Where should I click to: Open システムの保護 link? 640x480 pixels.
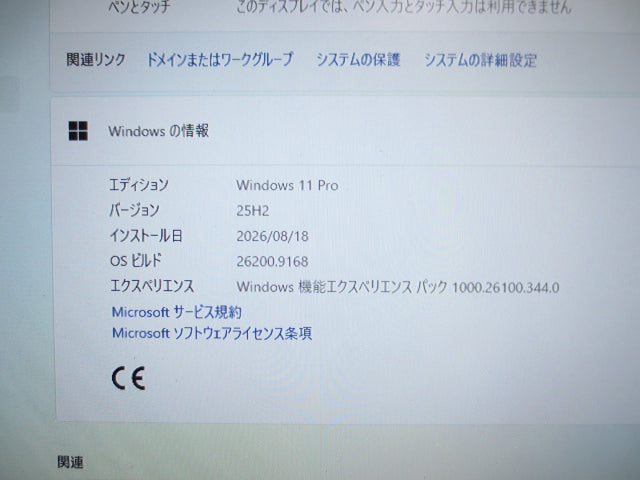pyautogui.click(x=358, y=60)
